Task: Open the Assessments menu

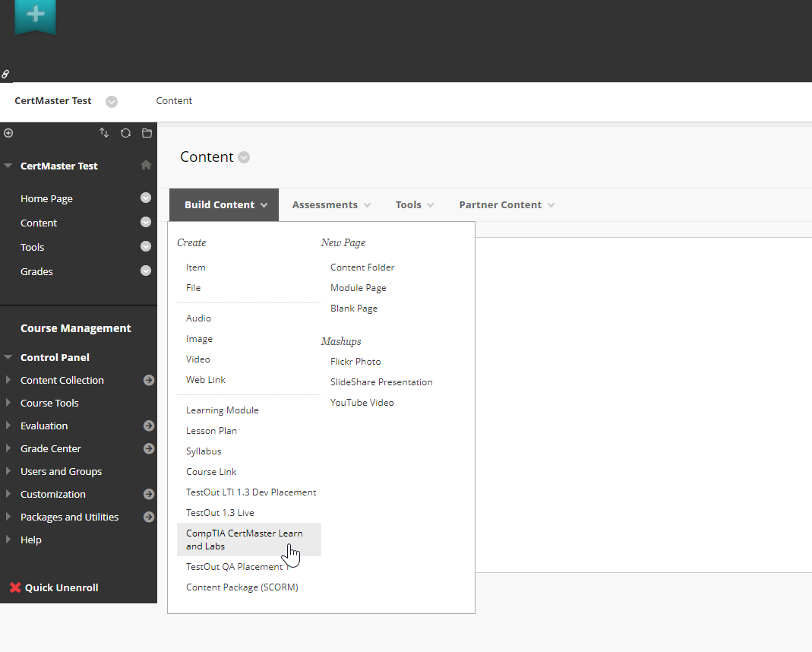Action: tap(327, 204)
